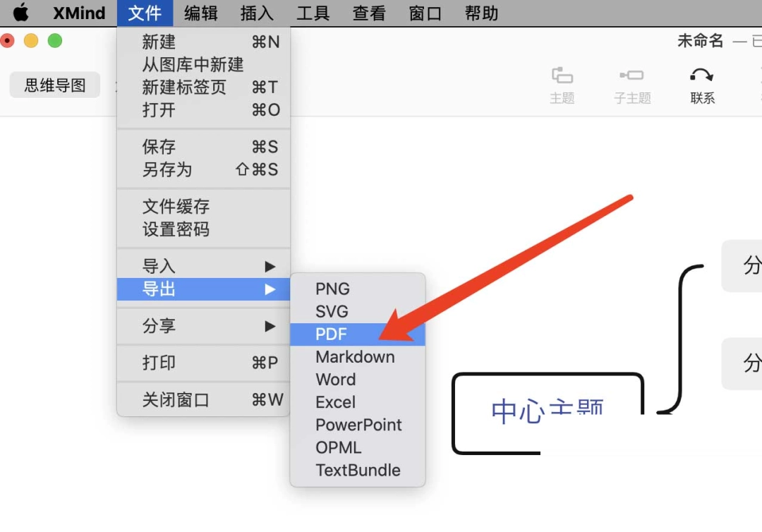Select 从图库中新建 menu entry
Viewport: 762px width, 532px height.
[x=204, y=65]
